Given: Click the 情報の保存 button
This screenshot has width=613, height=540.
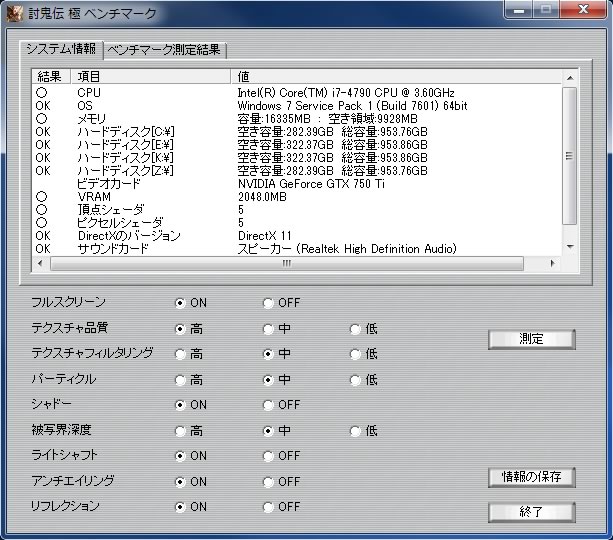Looking at the screenshot, I should coord(532,477).
